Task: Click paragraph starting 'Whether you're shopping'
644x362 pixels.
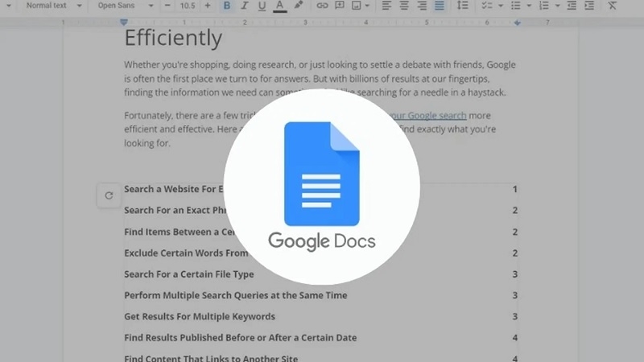Action: point(320,78)
